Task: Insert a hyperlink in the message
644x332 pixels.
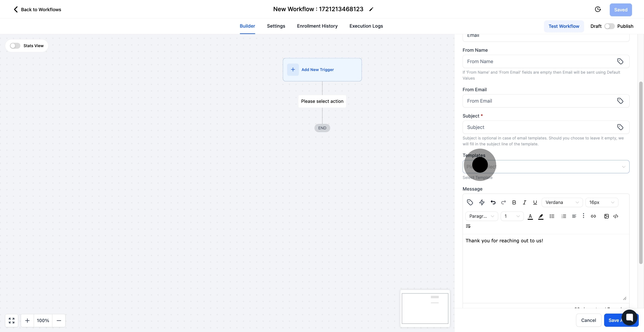Action: point(593,216)
